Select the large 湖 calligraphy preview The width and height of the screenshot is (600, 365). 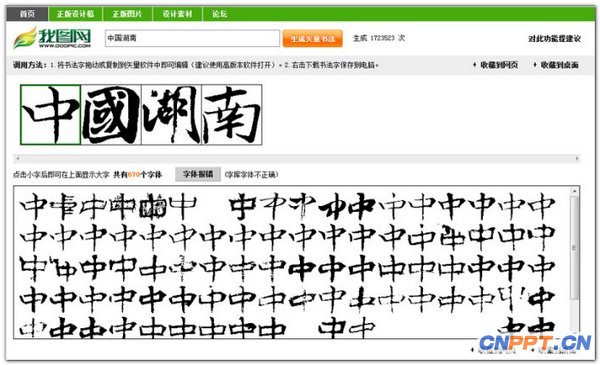[x=171, y=115]
